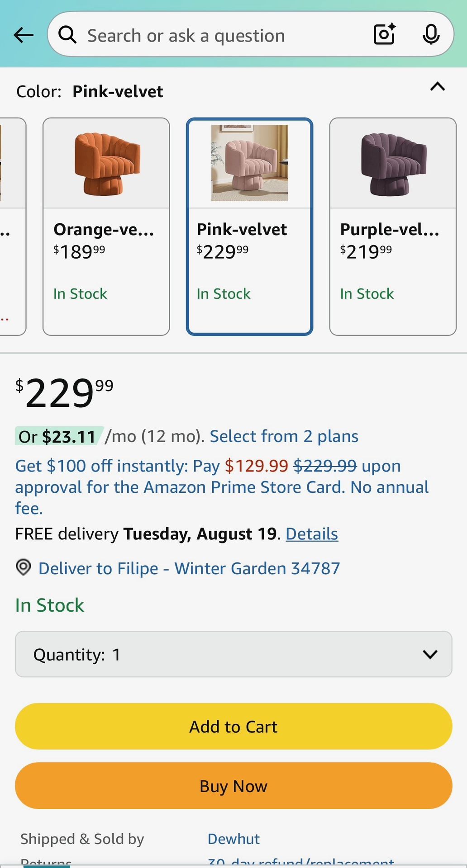Open the Dewhut seller link
467x868 pixels.
coord(233,839)
